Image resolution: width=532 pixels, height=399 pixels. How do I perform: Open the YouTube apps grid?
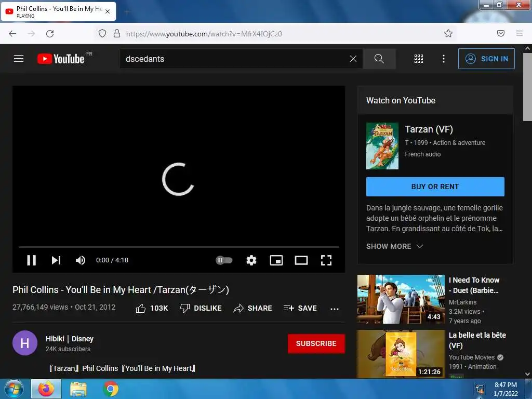pos(419,59)
